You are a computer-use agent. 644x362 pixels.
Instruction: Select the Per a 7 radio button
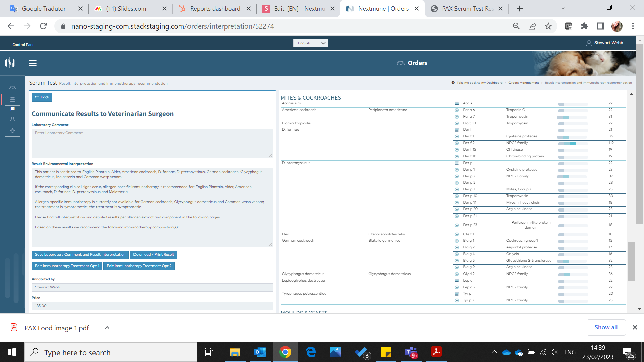tap(457, 117)
